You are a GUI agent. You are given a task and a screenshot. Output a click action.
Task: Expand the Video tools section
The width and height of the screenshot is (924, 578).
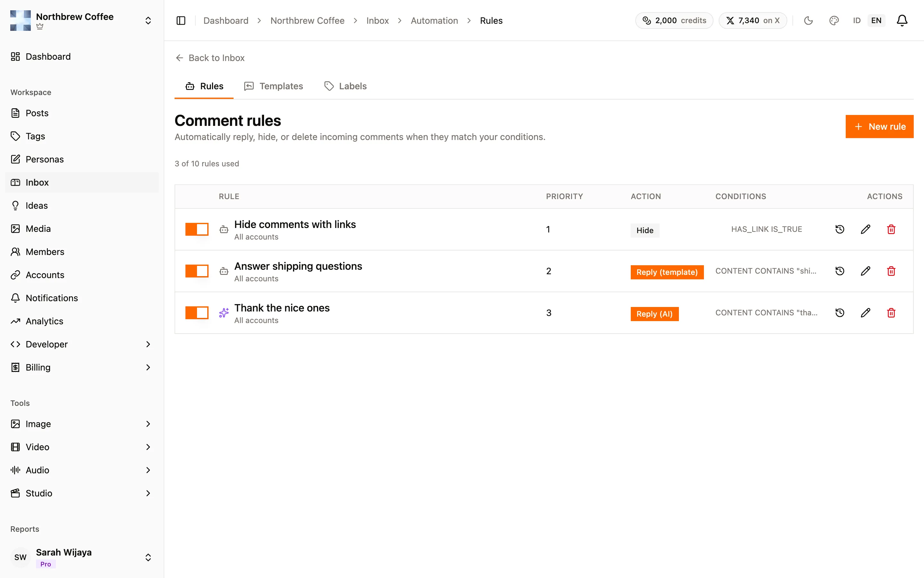point(82,447)
